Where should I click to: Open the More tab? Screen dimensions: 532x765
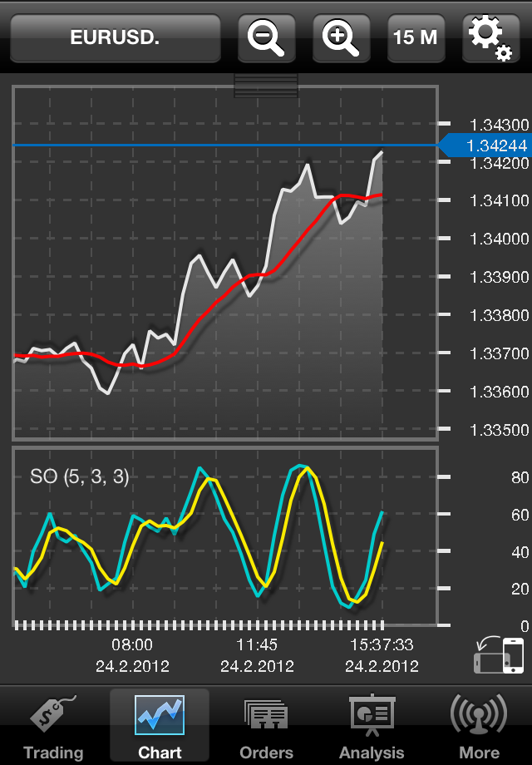479,727
